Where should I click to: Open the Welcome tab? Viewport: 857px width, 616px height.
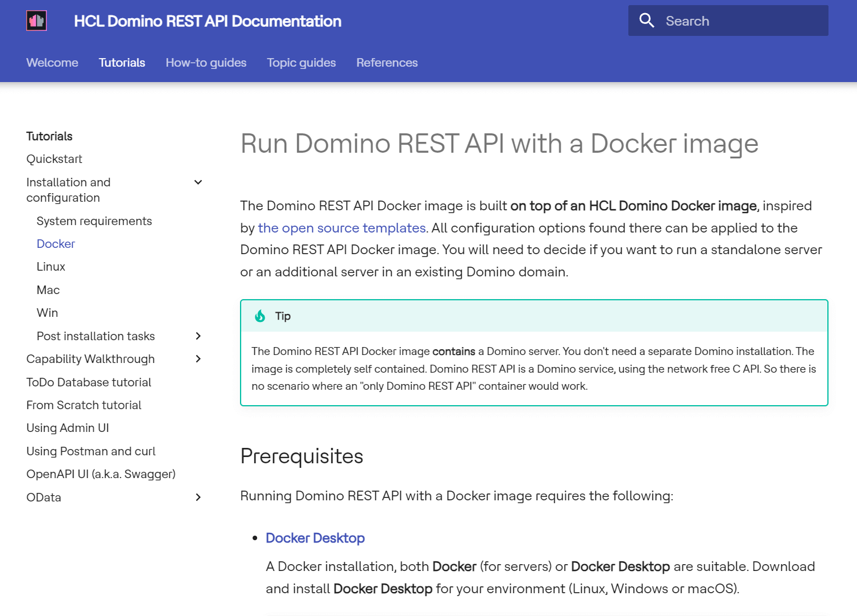pos(52,63)
